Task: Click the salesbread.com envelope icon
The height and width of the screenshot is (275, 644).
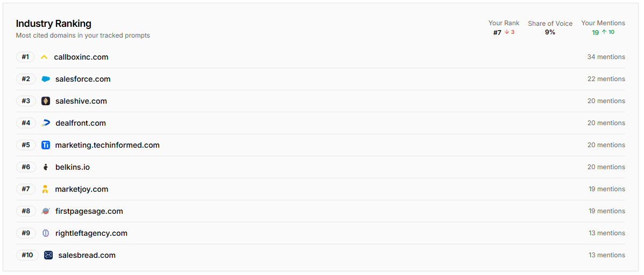Action: click(x=48, y=255)
